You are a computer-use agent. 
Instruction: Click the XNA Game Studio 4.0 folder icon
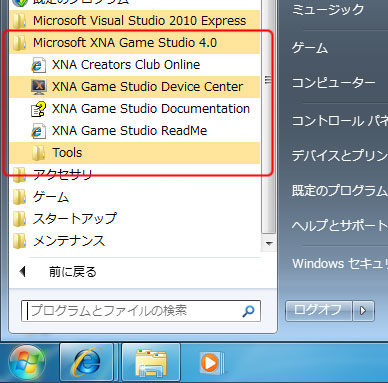[x=19, y=43]
